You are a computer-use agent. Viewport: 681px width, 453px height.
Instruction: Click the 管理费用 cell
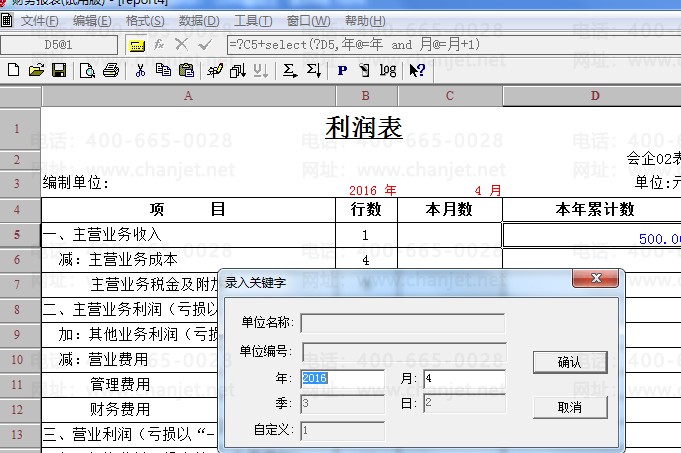(x=129, y=384)
